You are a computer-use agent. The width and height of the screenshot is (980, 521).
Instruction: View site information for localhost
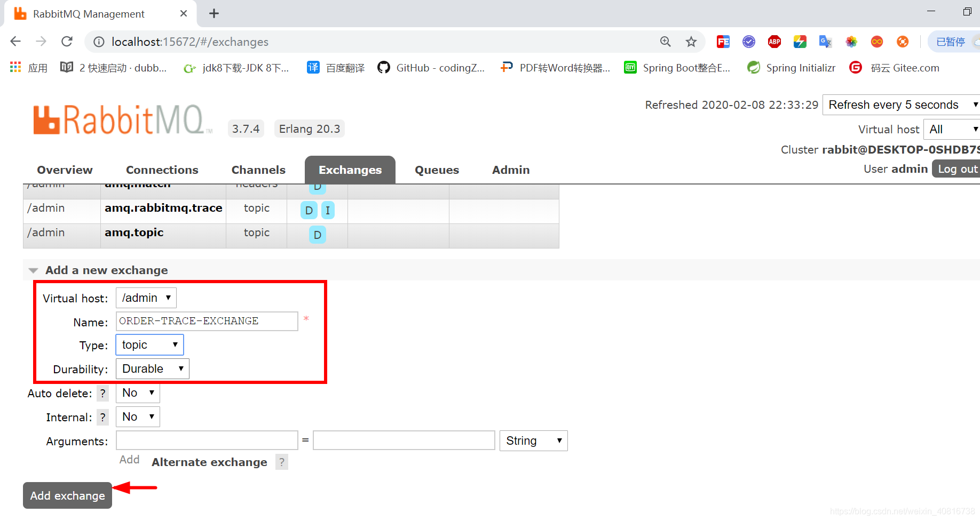[x=99, y=42]
